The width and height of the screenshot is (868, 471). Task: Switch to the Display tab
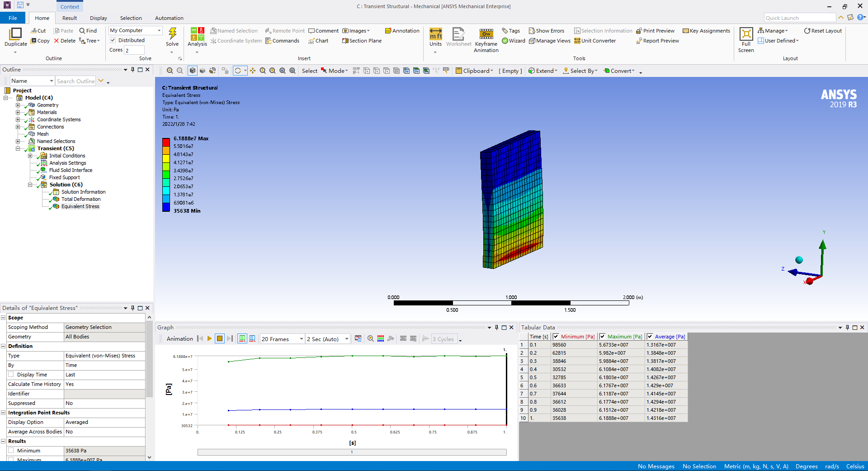pos(99,18)
